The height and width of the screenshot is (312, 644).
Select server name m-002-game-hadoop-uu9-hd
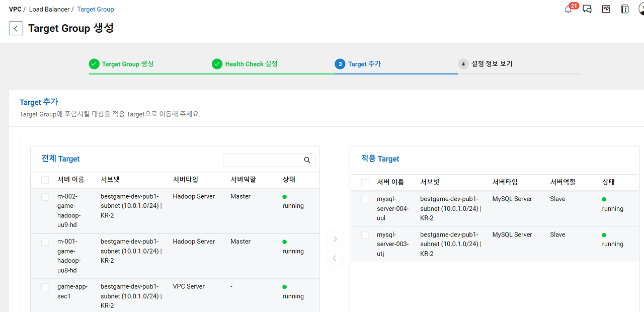point(69,211)
